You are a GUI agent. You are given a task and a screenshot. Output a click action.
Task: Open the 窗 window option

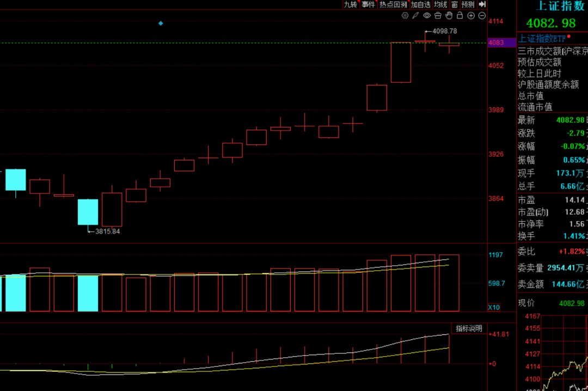coord(454,4)
